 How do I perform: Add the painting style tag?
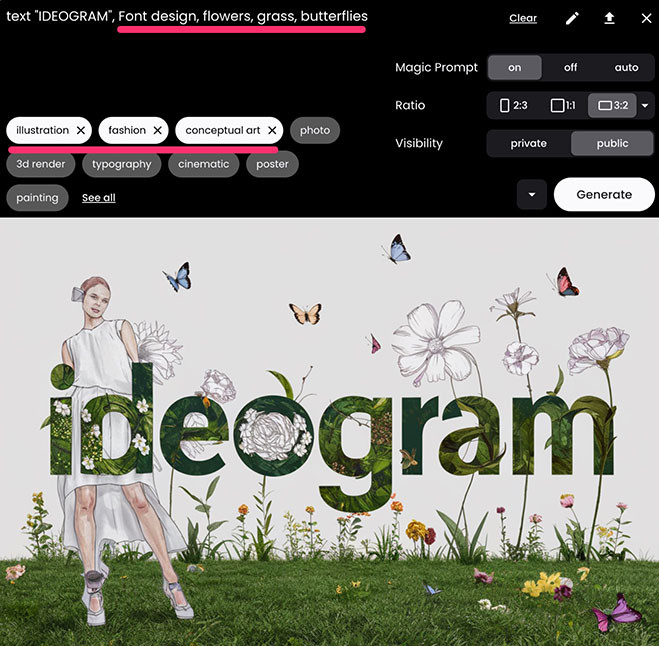[x=37, y=198]
